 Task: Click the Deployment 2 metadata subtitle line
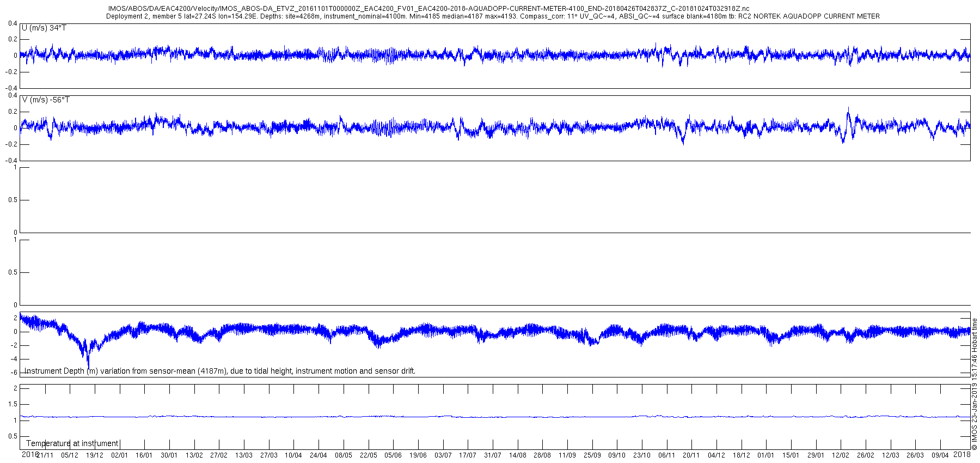493,16
